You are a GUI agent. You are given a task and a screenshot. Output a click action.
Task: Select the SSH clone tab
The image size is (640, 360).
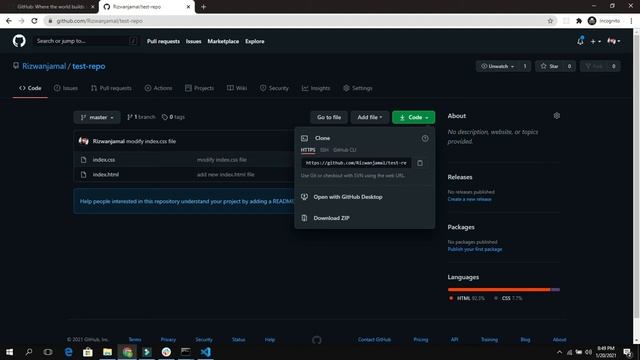[324, 150]
